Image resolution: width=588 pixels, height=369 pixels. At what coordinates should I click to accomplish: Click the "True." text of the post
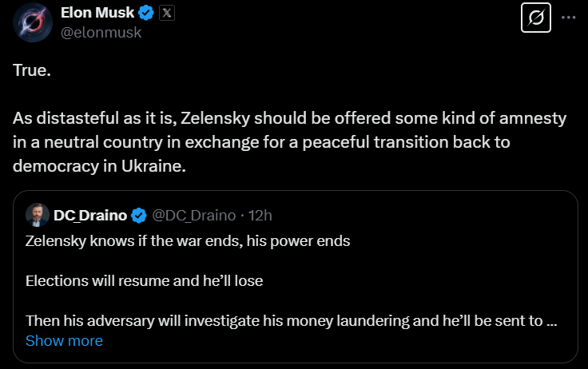[x=32, y=70]
